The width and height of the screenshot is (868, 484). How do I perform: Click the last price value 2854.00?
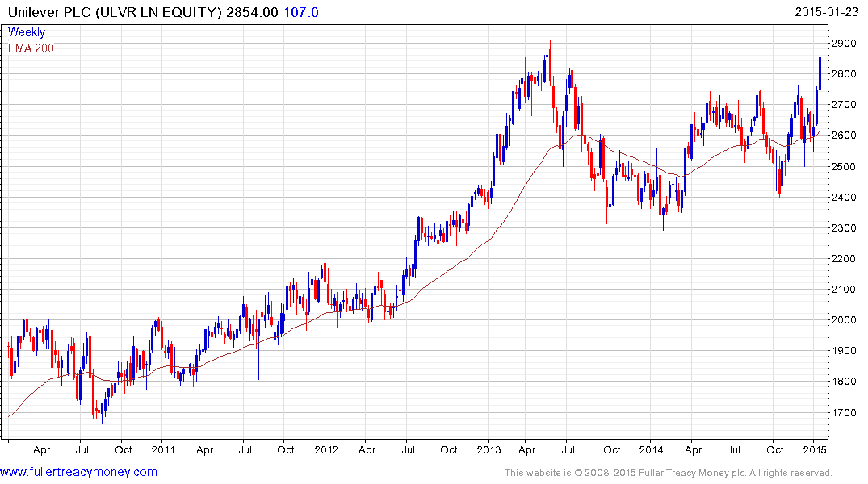[252, 12]
